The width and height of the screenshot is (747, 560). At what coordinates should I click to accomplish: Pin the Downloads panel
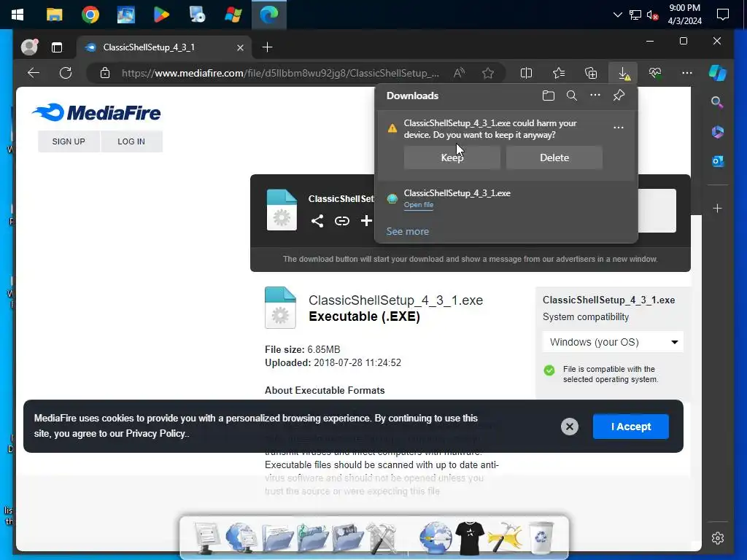[619, 96]
